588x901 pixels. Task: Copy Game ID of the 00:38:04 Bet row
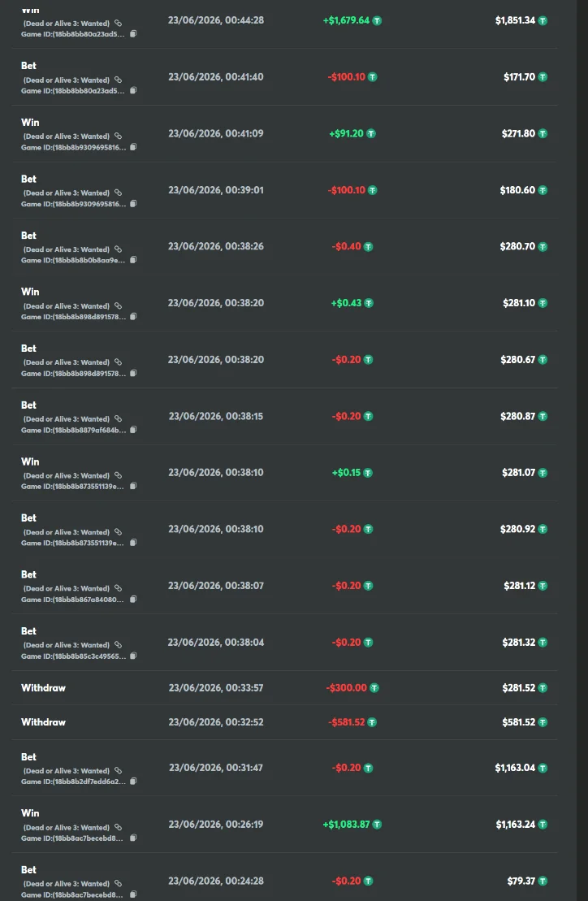tap(133, 656)
